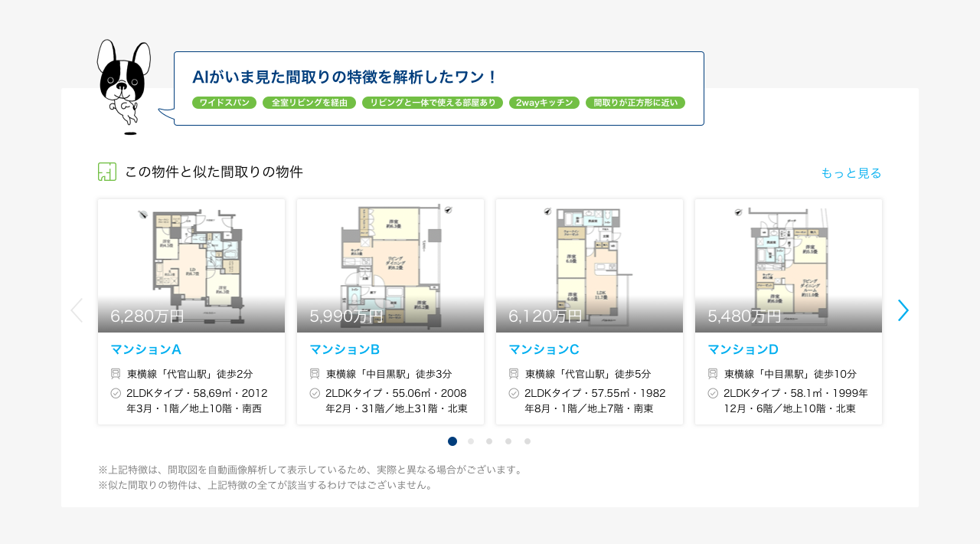This screenshot has width=980, height=544.
Task: Jump to last carousel page dot
Action: 528,441
